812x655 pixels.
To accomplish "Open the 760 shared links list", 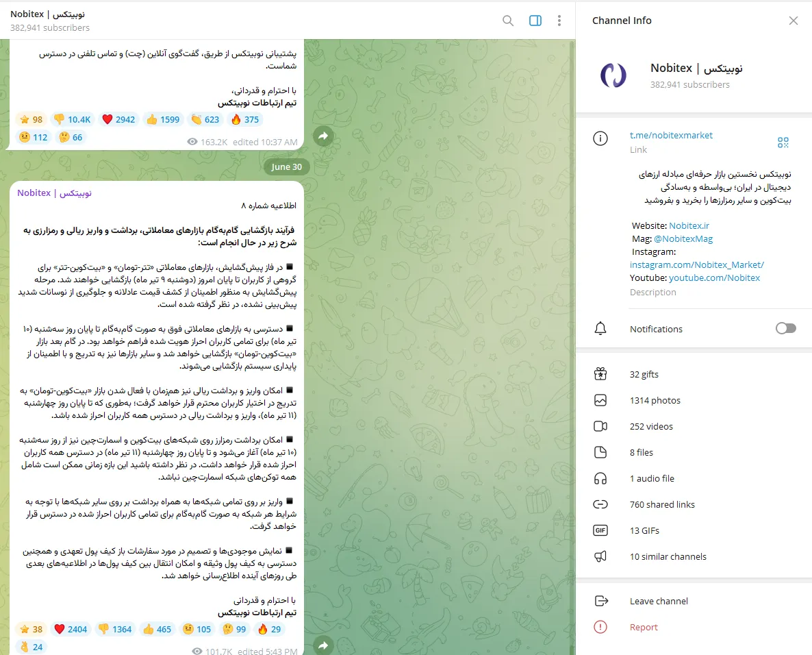I will coord(661,504).
